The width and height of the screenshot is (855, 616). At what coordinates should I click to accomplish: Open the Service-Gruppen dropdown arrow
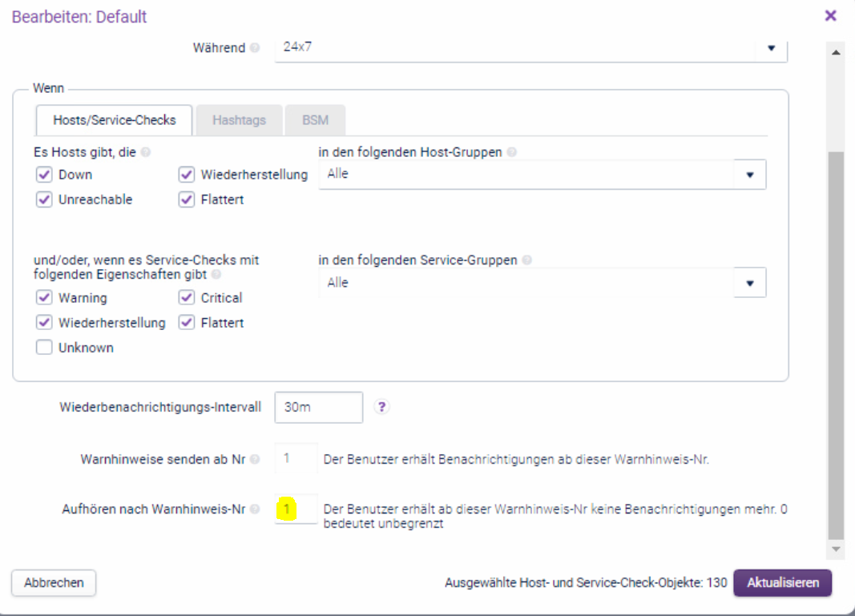[750, 283]
